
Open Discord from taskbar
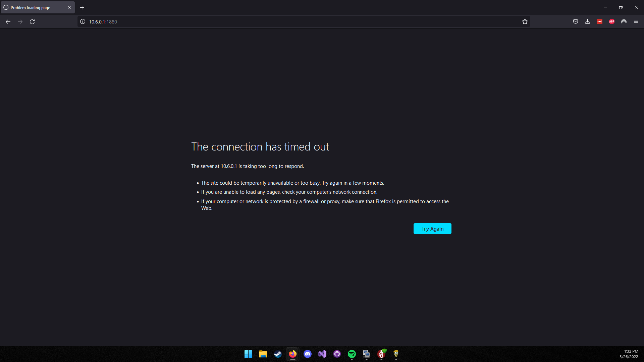click(x=308, y=354)
